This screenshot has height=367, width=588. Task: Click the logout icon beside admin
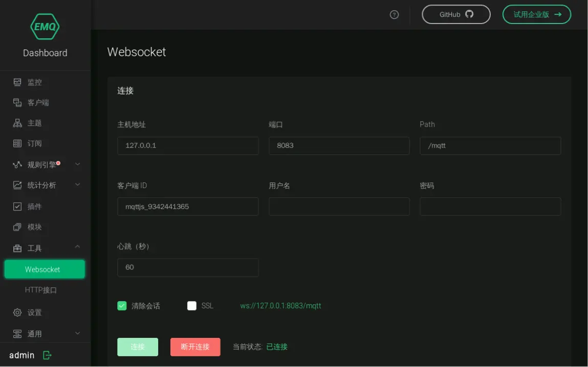(47, 355)
